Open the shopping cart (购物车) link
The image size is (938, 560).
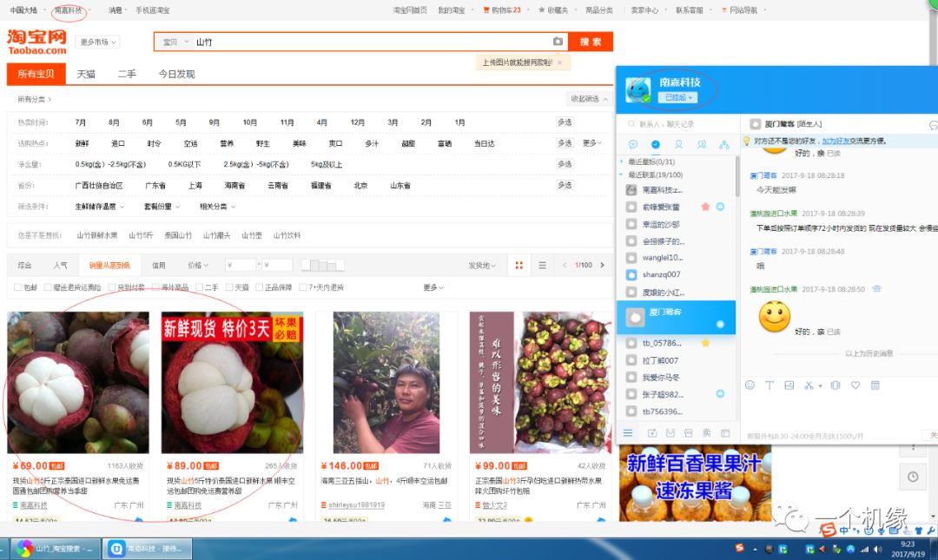[502, 10]
